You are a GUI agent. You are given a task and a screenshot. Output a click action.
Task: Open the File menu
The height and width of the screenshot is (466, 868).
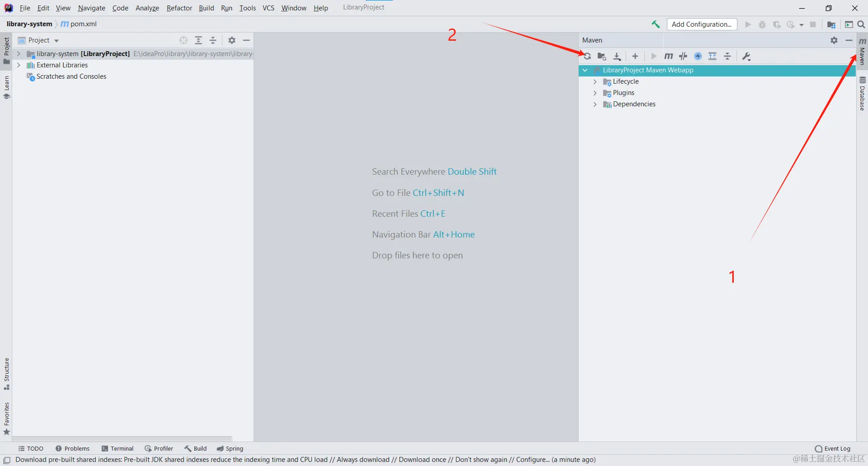[x=25, y=8]
